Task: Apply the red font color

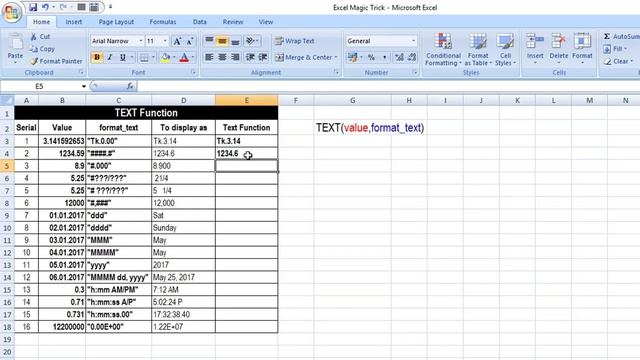Action: click(x=184, y=58)
